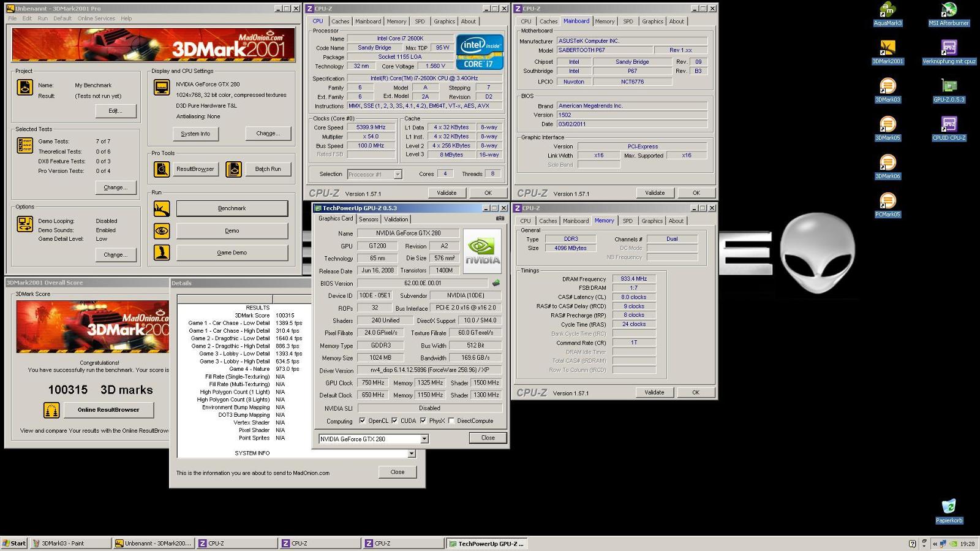Switch to TechPowerUp GPU-Z taskbar item
The image size is (980, 551).
pyautogui.click(x=486, y=544)
